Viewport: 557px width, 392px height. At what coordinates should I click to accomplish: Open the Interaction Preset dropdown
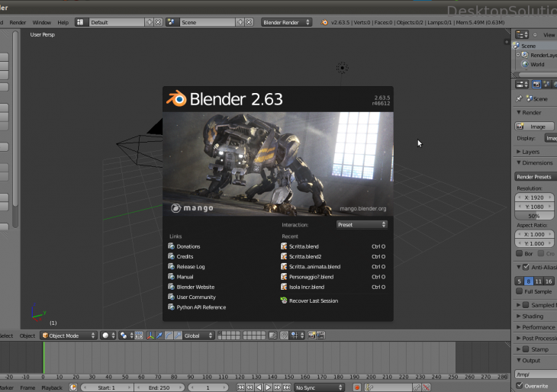point(362,225)
